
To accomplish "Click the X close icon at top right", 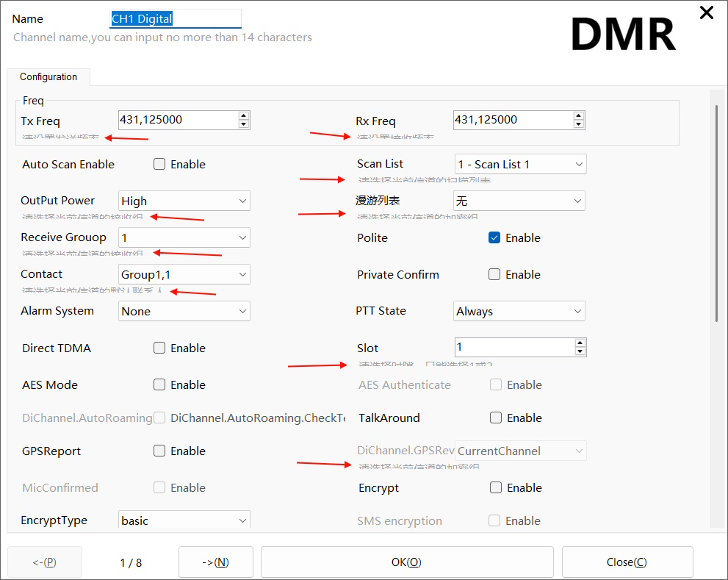I will pos(706,12).
